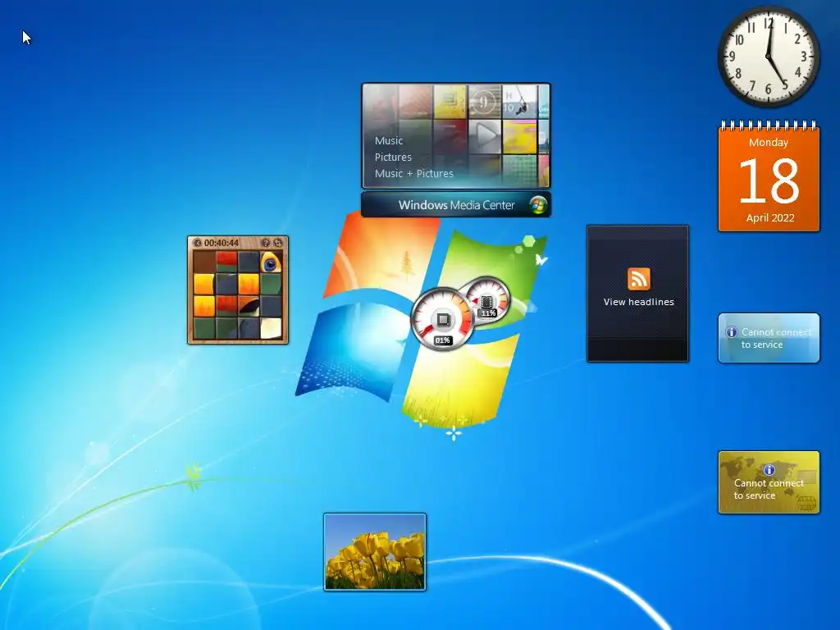840x630 pixels.
Task: Click the countdown number 9 thumbnail
Action: point(484,101)
